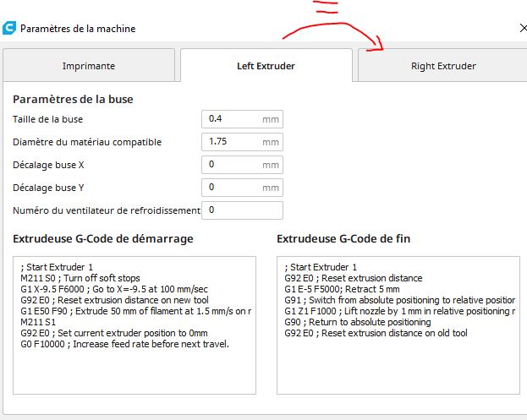Click the Numéro du ventilateur de refroidissement field

[x=242, y=210]
